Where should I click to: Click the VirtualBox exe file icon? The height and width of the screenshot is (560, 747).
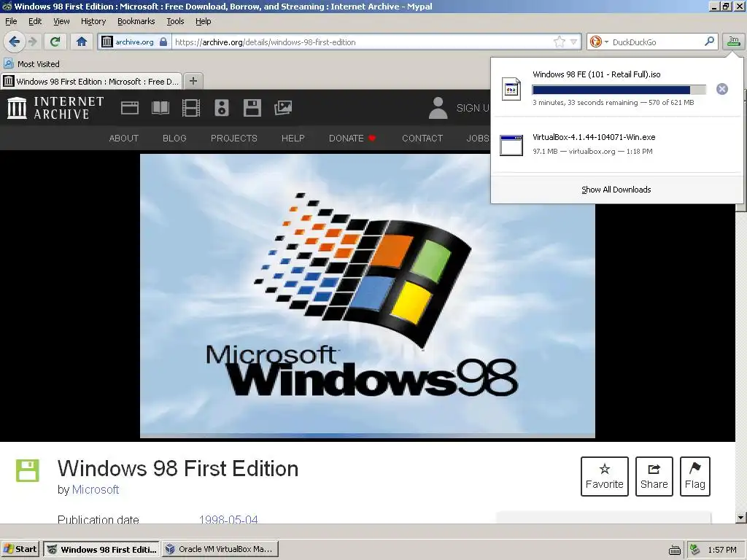point(511,145)
